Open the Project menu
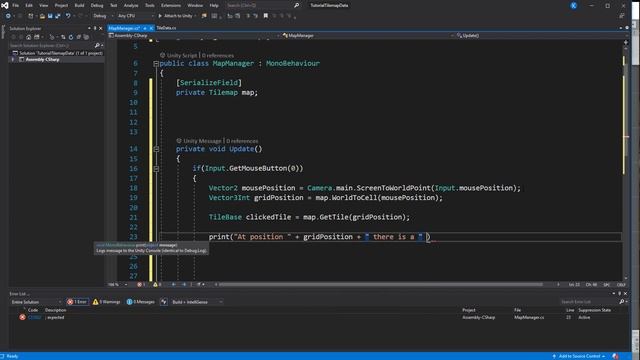The height and width of the screenshot is (360, 640). 61,5
